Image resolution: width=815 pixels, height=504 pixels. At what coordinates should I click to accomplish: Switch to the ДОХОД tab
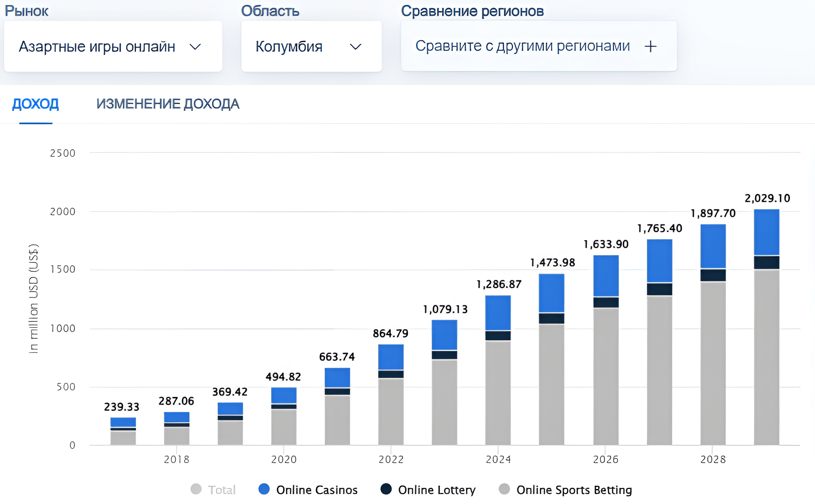click(35, 104)
